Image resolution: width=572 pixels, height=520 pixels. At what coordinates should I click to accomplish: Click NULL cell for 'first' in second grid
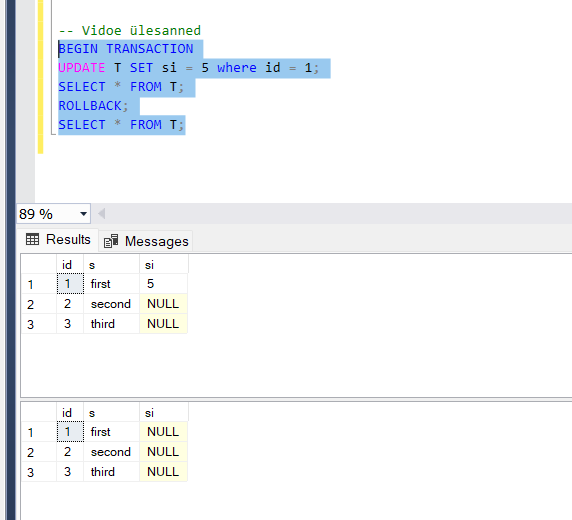[163, 432]
